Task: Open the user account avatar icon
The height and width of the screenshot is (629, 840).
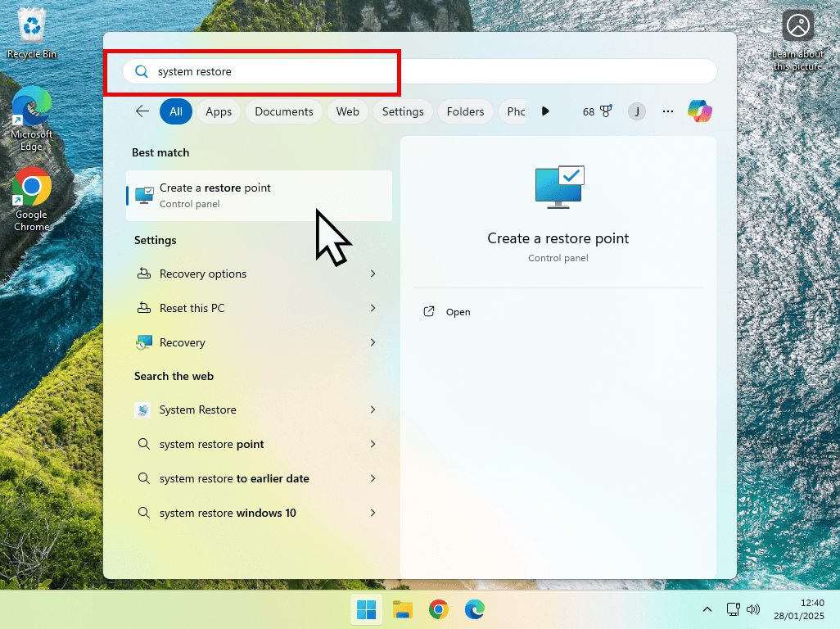Action: click(x=637, y=111)
